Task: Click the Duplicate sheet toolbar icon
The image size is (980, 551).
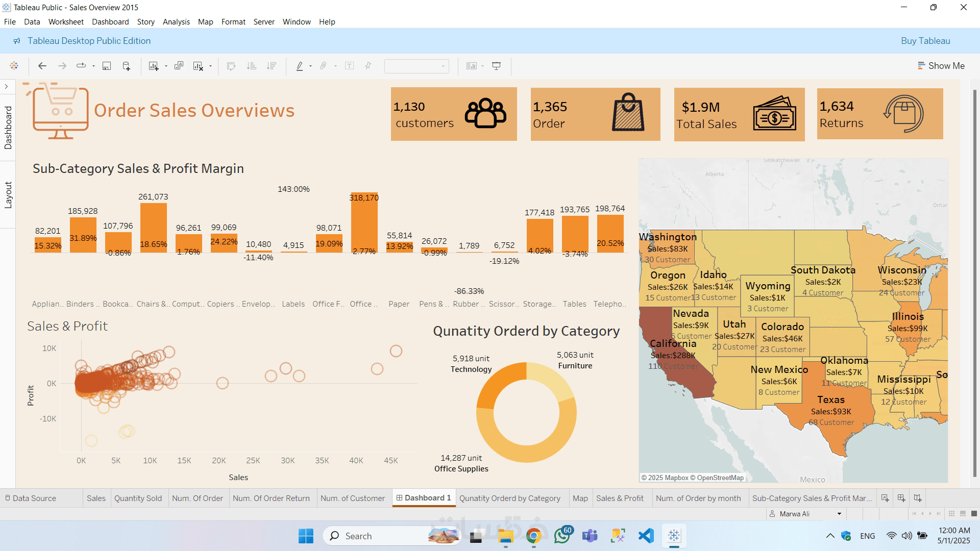Action: [179, 66]
